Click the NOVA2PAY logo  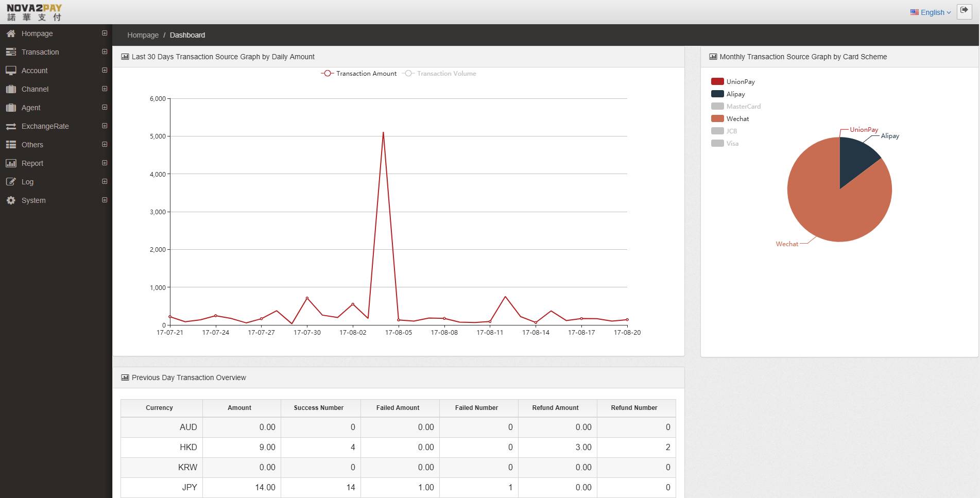pos(34,12)
